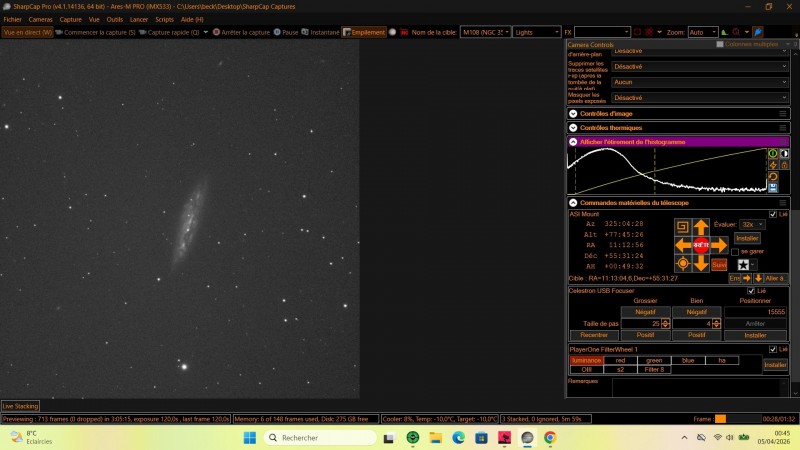Open the Cameras menu
The height and width of the screenshot is (450, 800).
click(40, 19)
